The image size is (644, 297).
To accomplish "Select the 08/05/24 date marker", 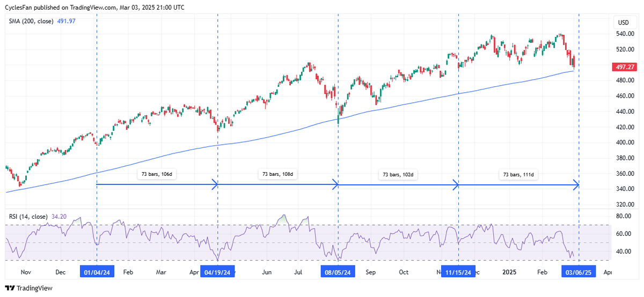I will (x=338, y=272).
